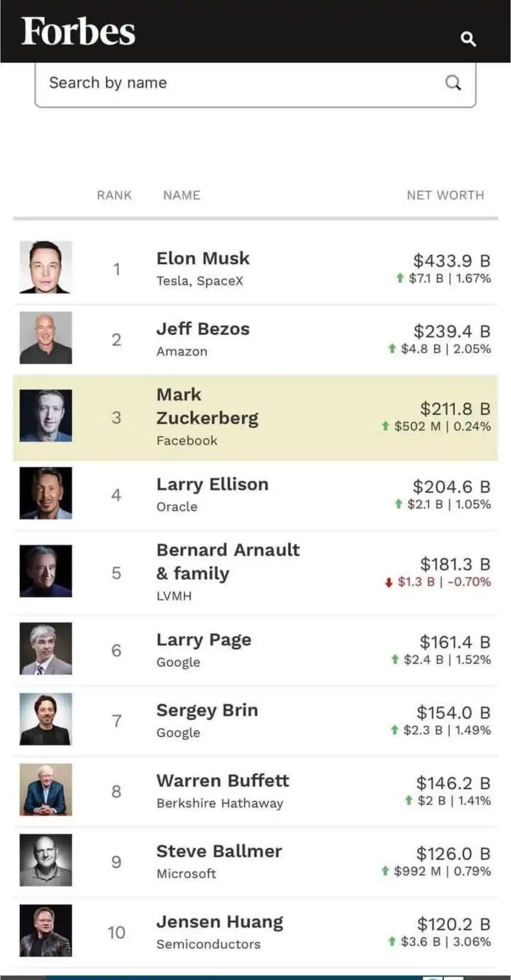Screen dimensions: 511x980
Task: Open the Larry Ellison name link
Action: [x=212, y=484]
